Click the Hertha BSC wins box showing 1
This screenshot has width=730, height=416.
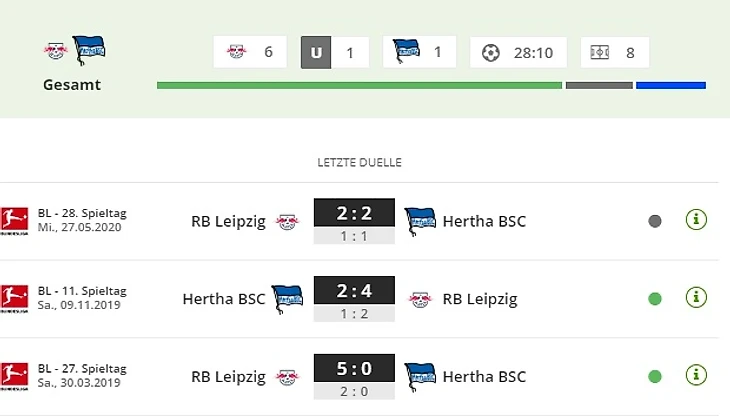click(419, 52)
